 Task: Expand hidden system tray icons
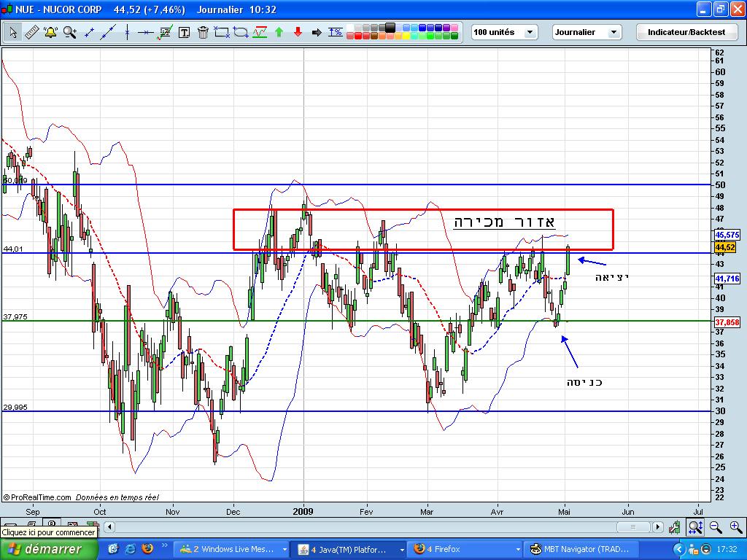tap(679, 549)
